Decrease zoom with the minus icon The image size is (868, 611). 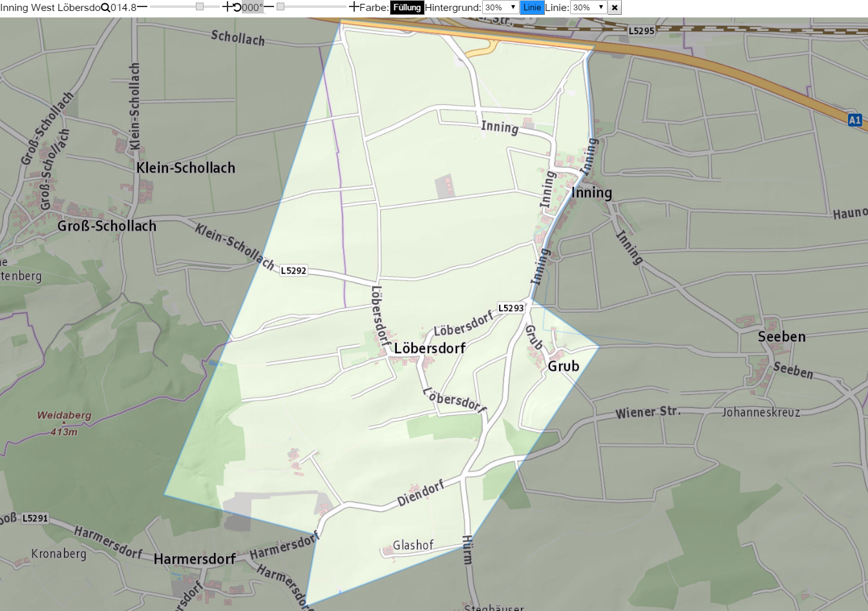[x=142, y=7]
